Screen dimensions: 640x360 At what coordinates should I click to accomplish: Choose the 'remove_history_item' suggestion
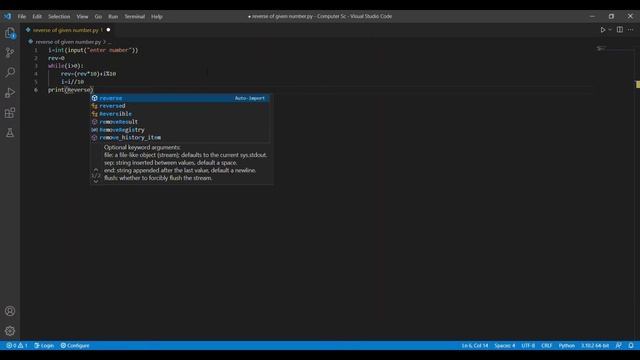click(180, 138)
